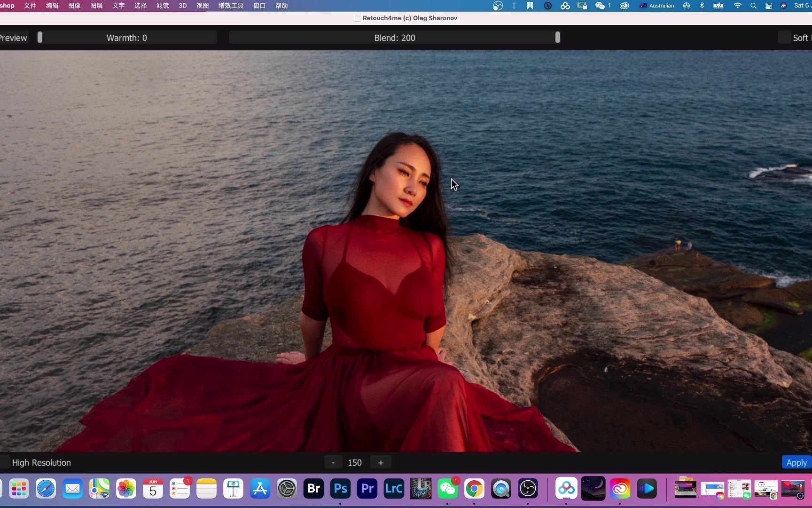Launch Photoshop from the Dock

click(340, 489)
